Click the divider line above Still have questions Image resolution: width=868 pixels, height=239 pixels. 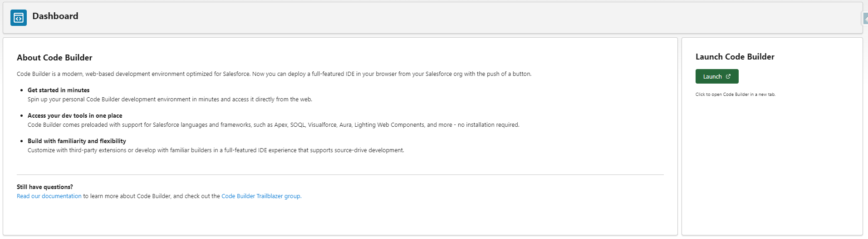tap(340, 174)
